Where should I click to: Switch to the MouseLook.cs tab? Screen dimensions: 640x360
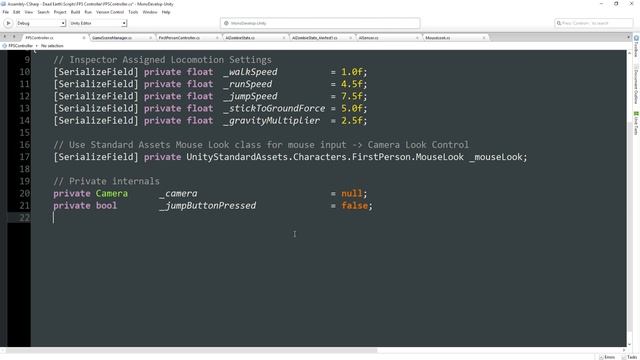(x=456, y=38)
